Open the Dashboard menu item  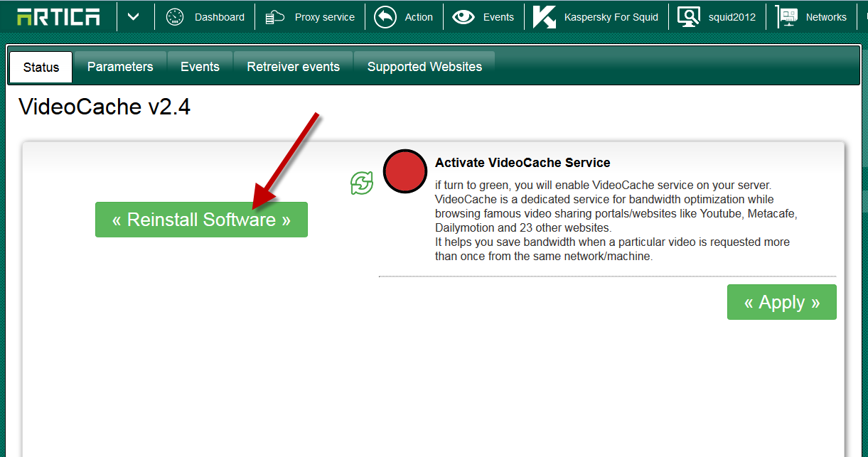[x=220, y=17]
